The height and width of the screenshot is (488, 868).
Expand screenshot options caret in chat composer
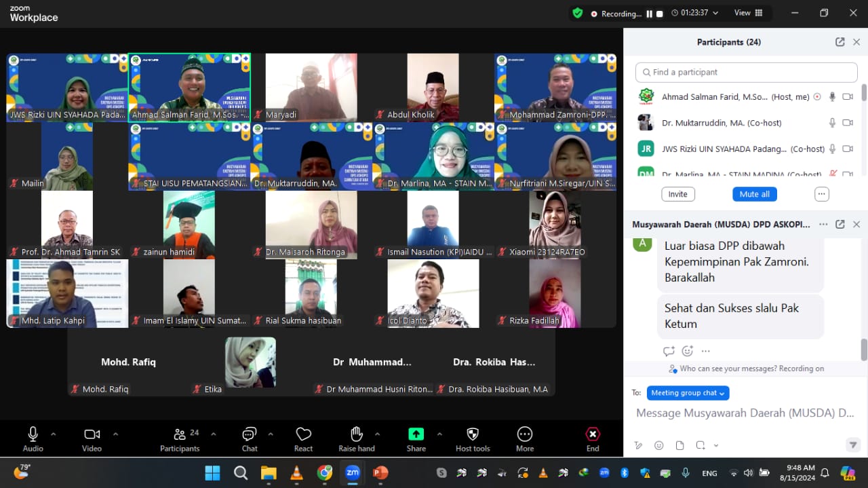[716, 445]
